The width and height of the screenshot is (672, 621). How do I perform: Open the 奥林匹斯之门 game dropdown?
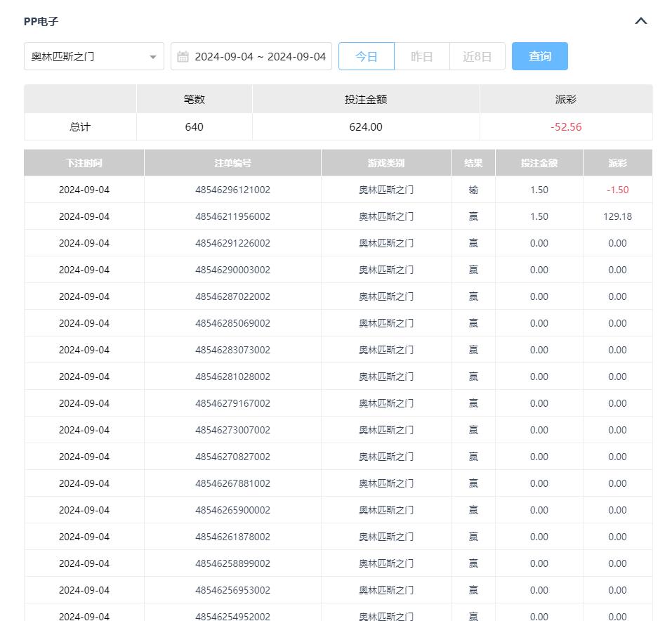coord(84,56)
